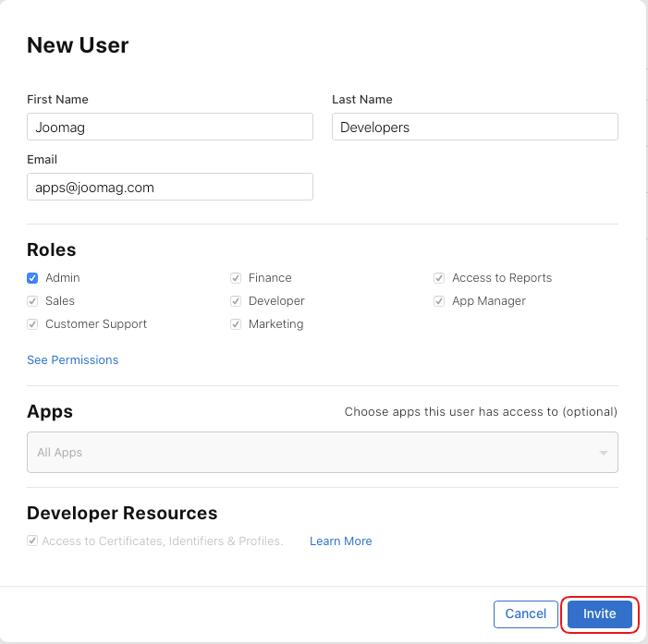The height and width of the screenshot is (644, 648).
Task: Toggle the Customer Support role checkbox
Action: [32, 324]
